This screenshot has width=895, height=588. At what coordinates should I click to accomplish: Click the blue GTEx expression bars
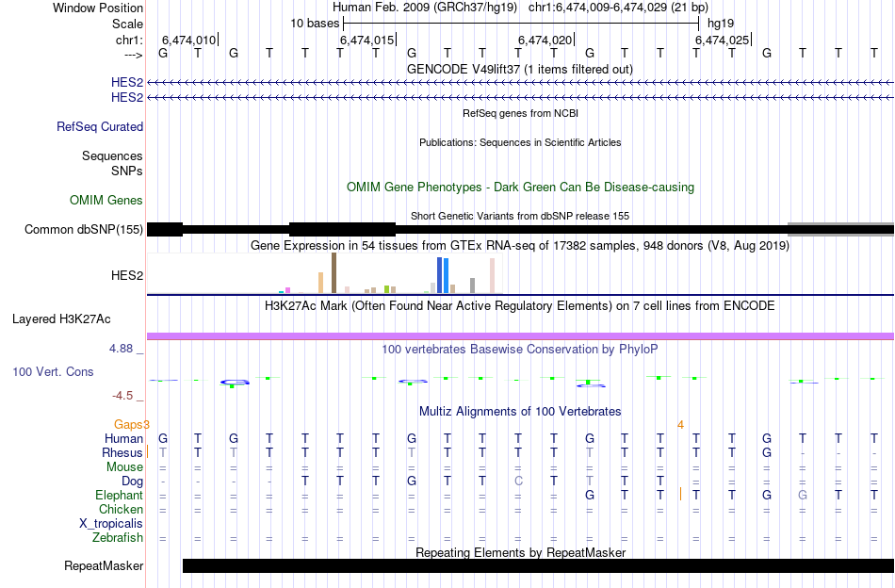click(x=443, y=276)
